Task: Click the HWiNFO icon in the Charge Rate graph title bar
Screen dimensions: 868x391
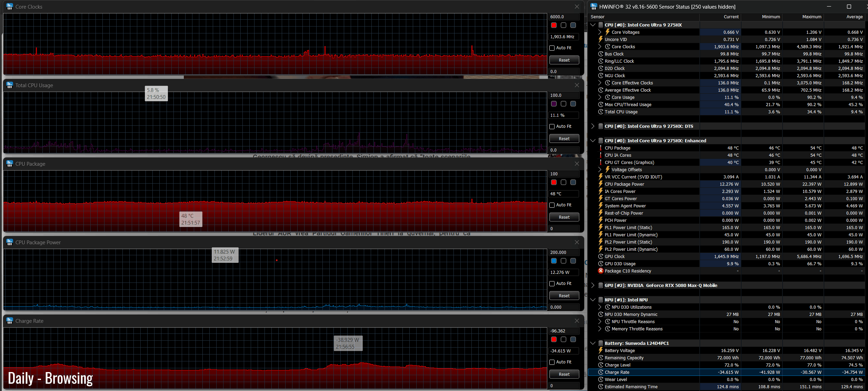Action: [x=9, y=321]
